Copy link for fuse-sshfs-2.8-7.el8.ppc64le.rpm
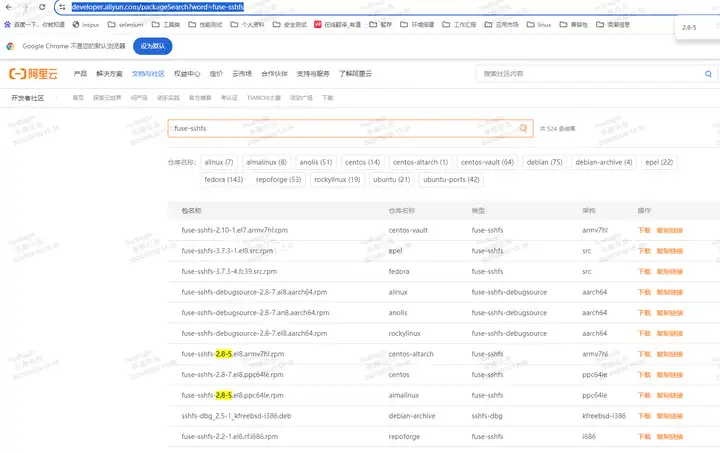720x453 pixels. point(669,375)
